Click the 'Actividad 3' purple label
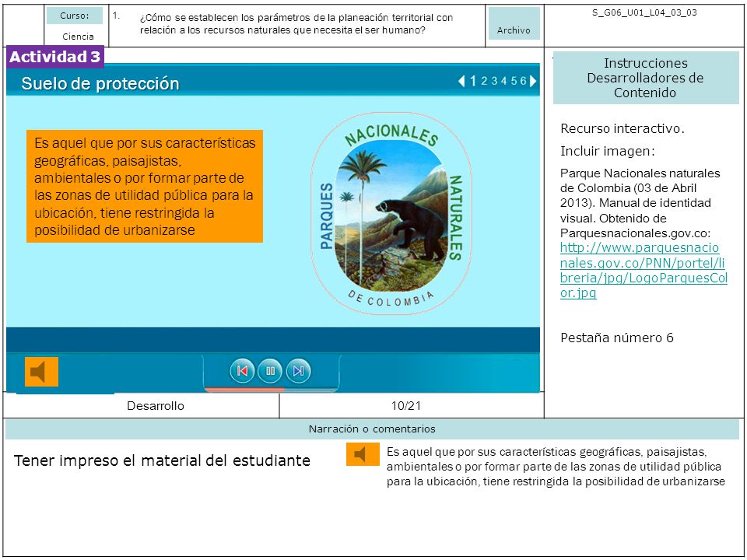Image resolution: width=747 pixels, height=560 pixels. click(55, 57)
